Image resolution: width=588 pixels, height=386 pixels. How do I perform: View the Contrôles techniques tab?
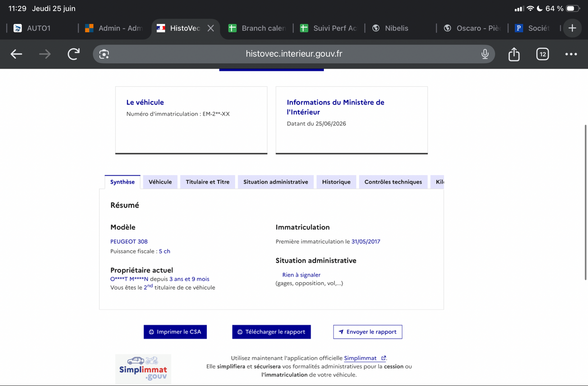[x=393, y=182]
